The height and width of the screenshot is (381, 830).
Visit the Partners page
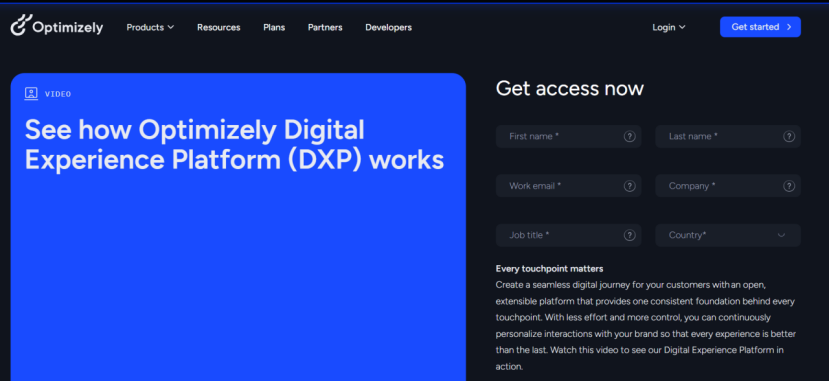[325, 28]
